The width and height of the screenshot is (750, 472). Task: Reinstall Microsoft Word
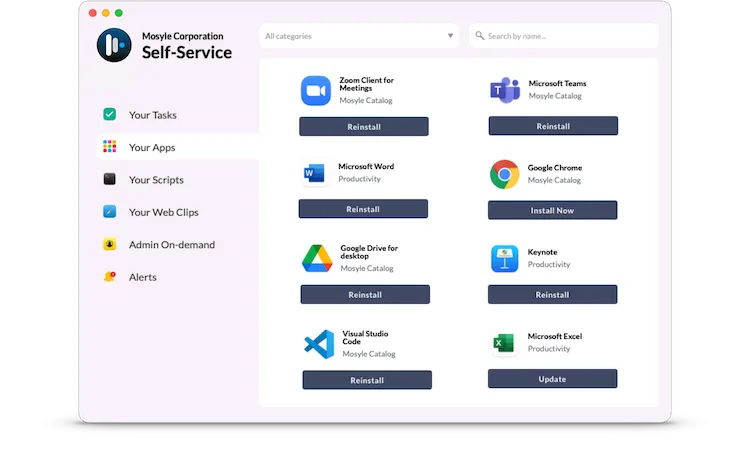(363, 209)
